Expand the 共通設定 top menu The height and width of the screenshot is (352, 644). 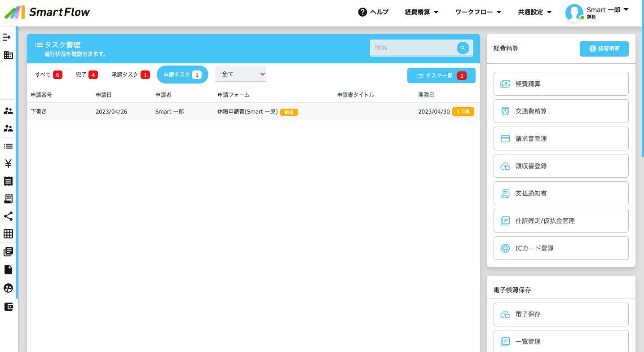pos(535,12)
